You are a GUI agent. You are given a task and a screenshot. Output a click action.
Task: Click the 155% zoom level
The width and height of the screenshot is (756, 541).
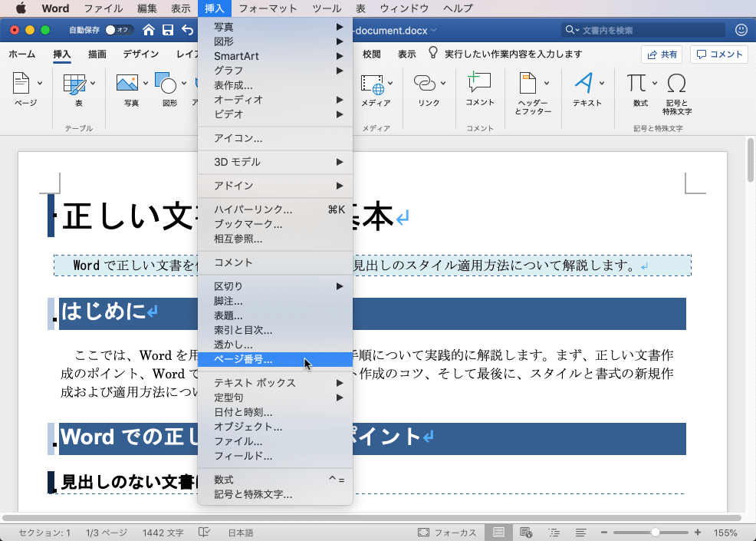pyautogui.click(x=725, y=533)
